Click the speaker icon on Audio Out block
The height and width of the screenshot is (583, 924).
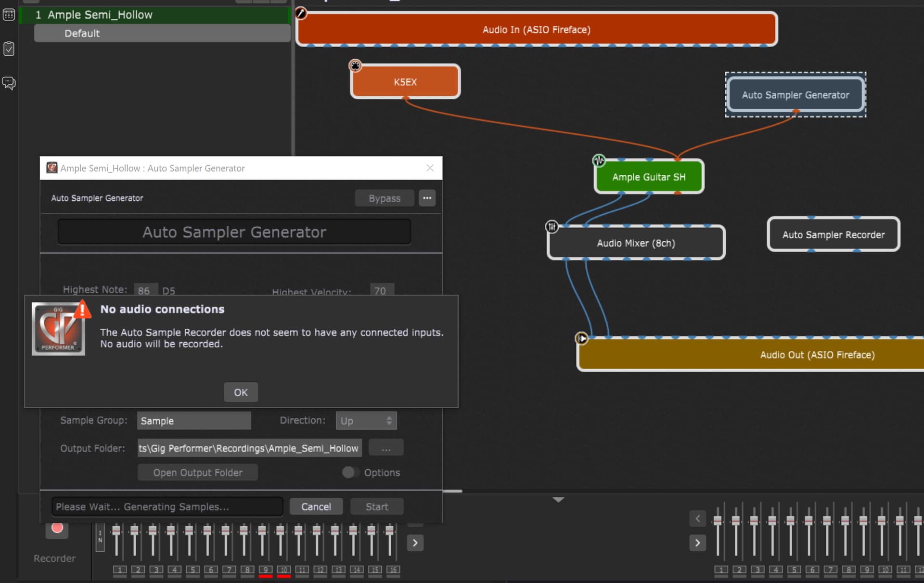(581, 338)
